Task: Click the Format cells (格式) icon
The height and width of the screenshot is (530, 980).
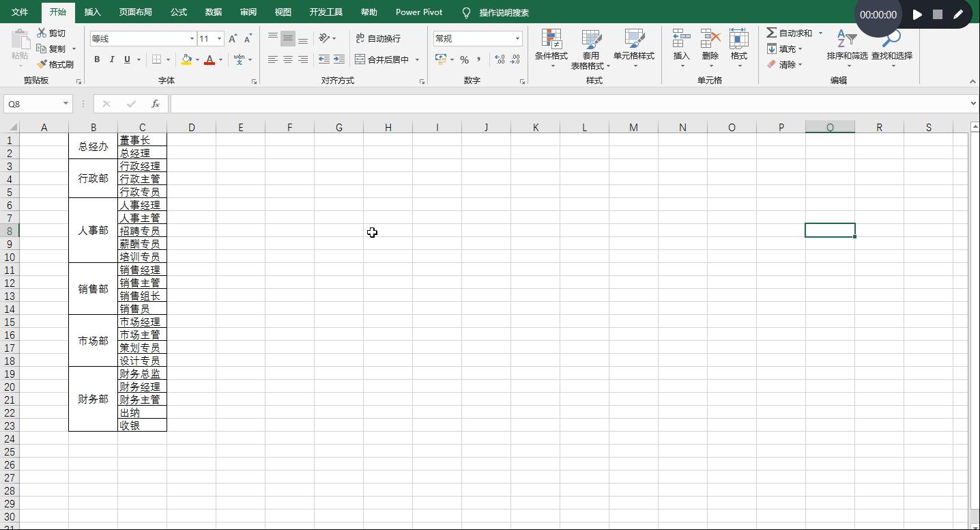Action: [x=739, y=38]
